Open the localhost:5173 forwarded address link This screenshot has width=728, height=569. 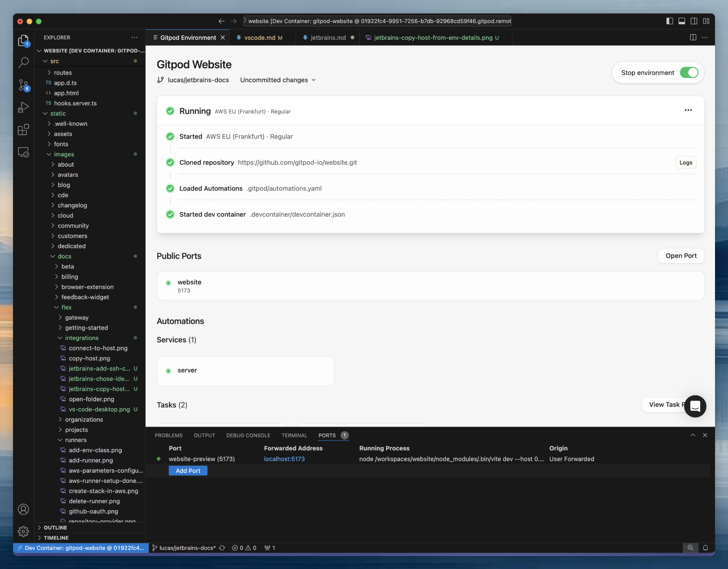284,459
